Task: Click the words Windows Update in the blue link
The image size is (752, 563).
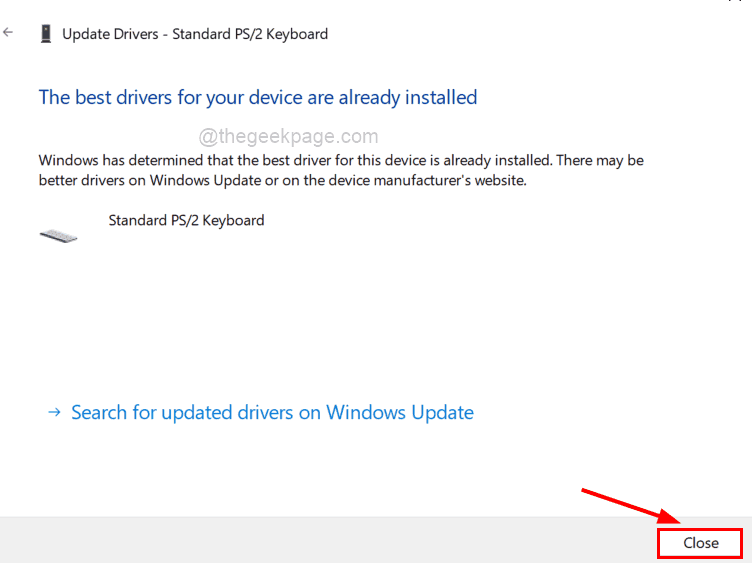Action: [x=400, y=412]
